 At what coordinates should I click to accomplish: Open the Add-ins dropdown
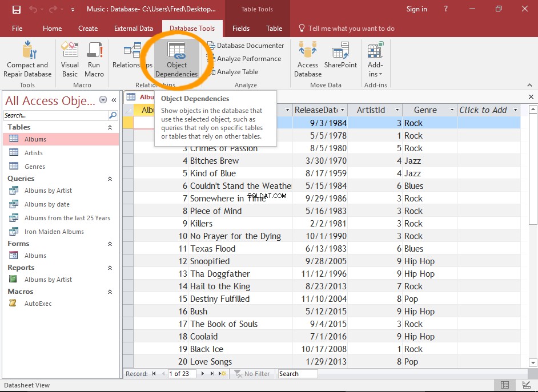375,59
